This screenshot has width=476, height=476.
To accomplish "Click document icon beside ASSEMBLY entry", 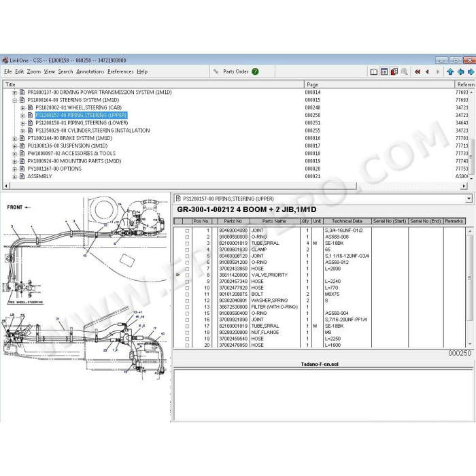I will (22, 176).
